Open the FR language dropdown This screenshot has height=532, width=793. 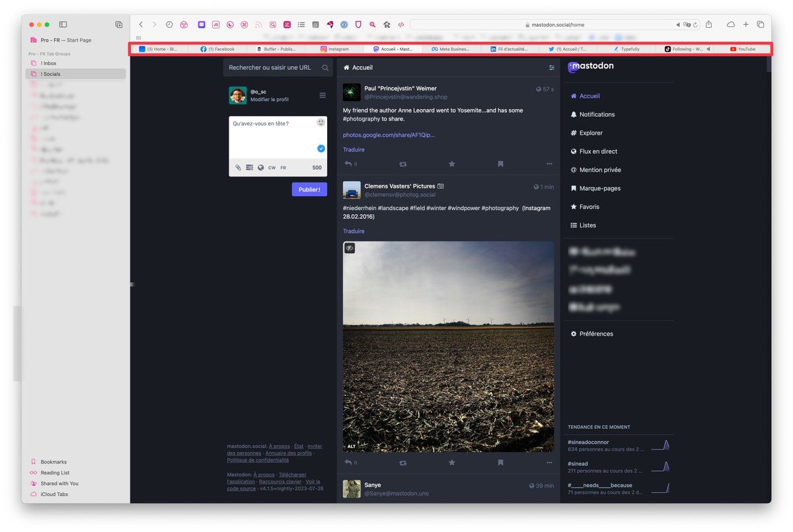click(283, 168)
